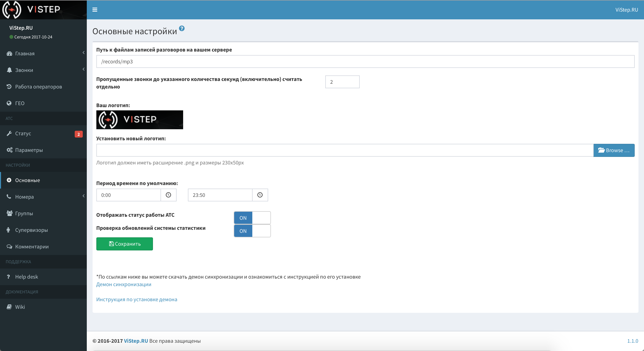Viewport: 644px width, 351px height.
Task: Open Комментарии via the chat icon
Action: coord(9,246)
